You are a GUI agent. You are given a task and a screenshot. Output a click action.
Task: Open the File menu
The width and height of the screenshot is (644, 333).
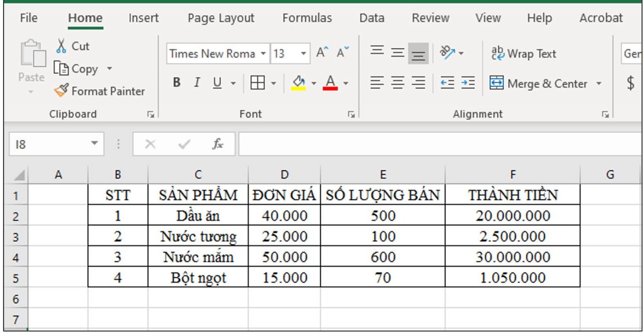point(29,18)
